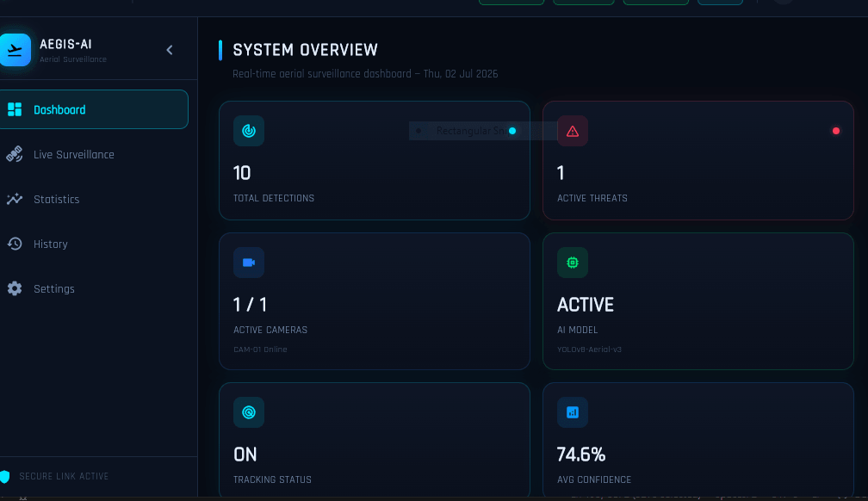Click the clock icon beside History
Viewport: 868px width, 501px height.
[15, 244]
